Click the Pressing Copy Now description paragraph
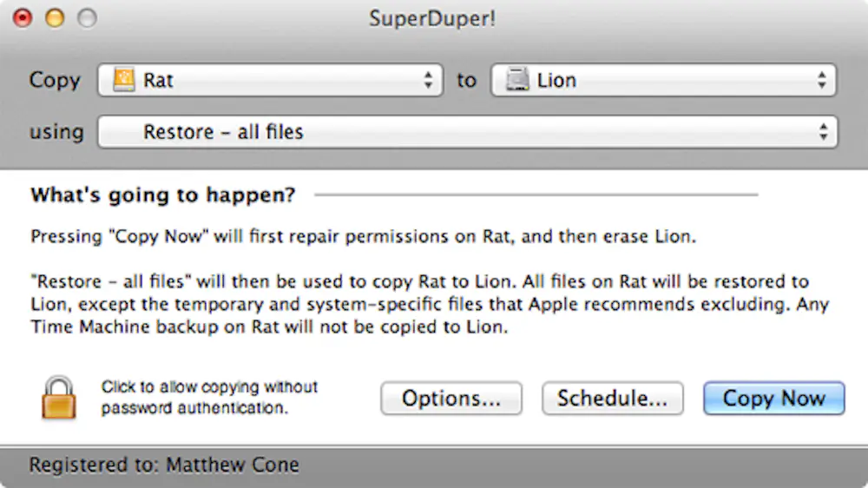This screenshot has width=868, height=488. [363, 236]
